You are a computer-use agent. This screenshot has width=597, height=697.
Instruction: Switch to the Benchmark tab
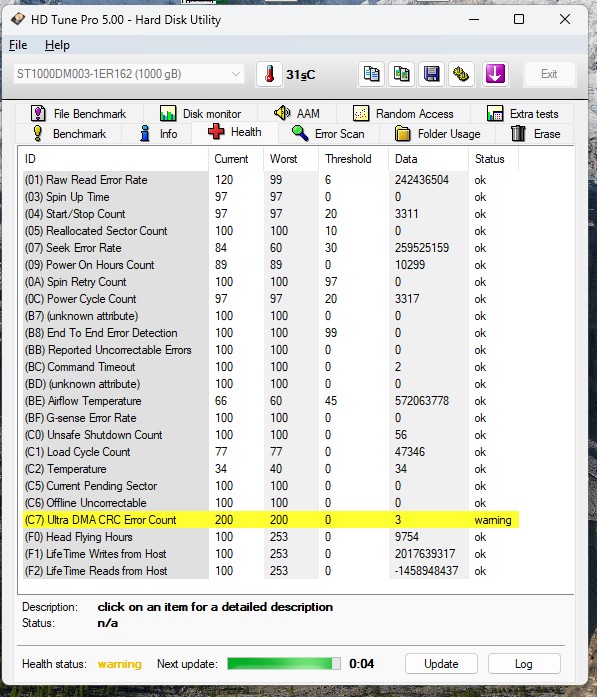pyautogui.click(x=69, y=134)
